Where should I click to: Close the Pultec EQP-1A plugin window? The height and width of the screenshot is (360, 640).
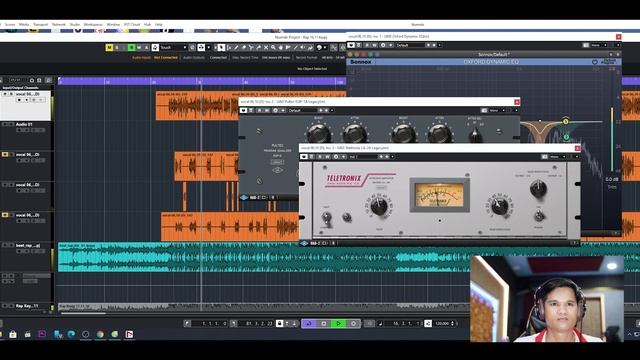[517, 102]
